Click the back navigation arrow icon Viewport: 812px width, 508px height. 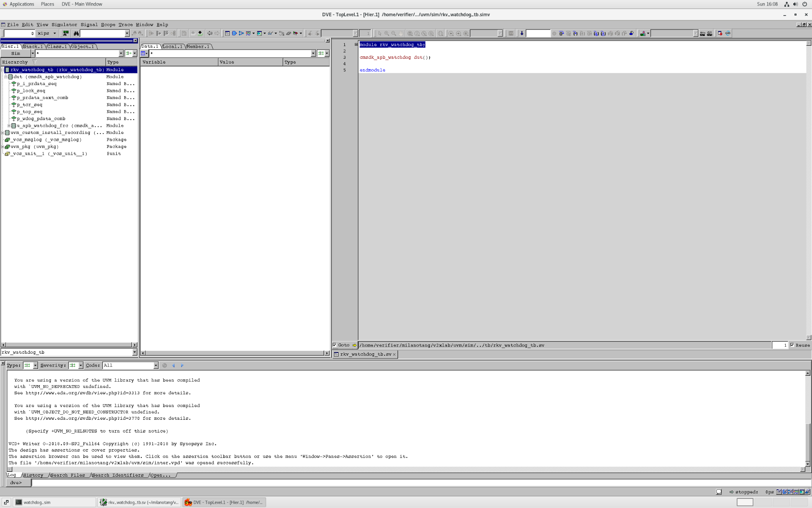pyautogui.click(x=210, y=33)
